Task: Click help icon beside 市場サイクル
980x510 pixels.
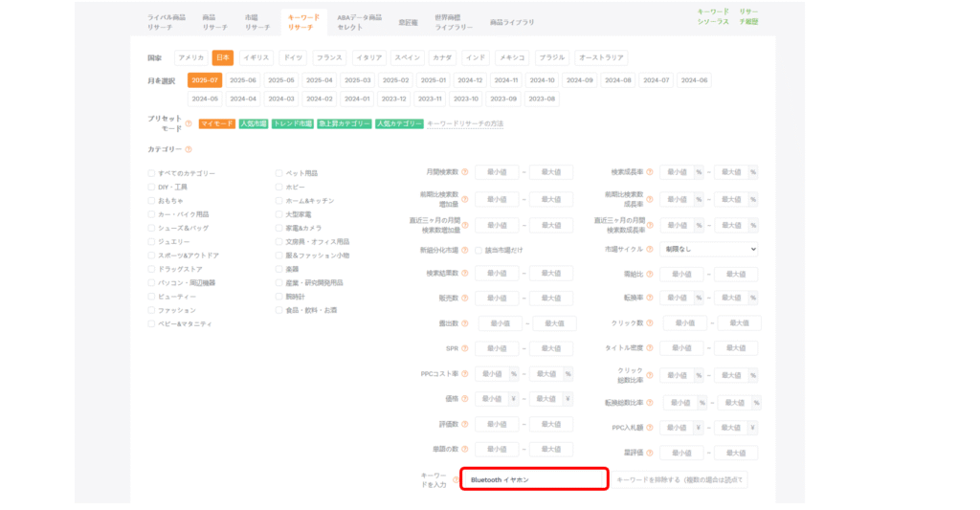Action: (x=650, y=249)
